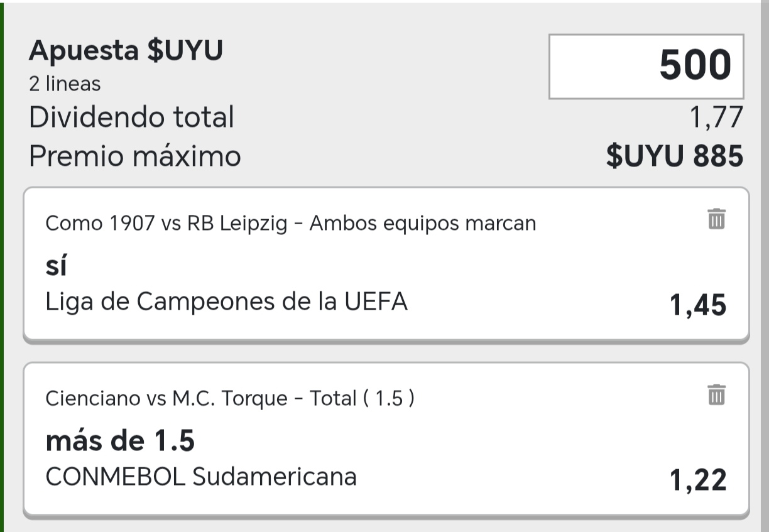Open the Como 1907 vs RB Leipzig match title
The image size is (769, 532).
coord(291,223)
